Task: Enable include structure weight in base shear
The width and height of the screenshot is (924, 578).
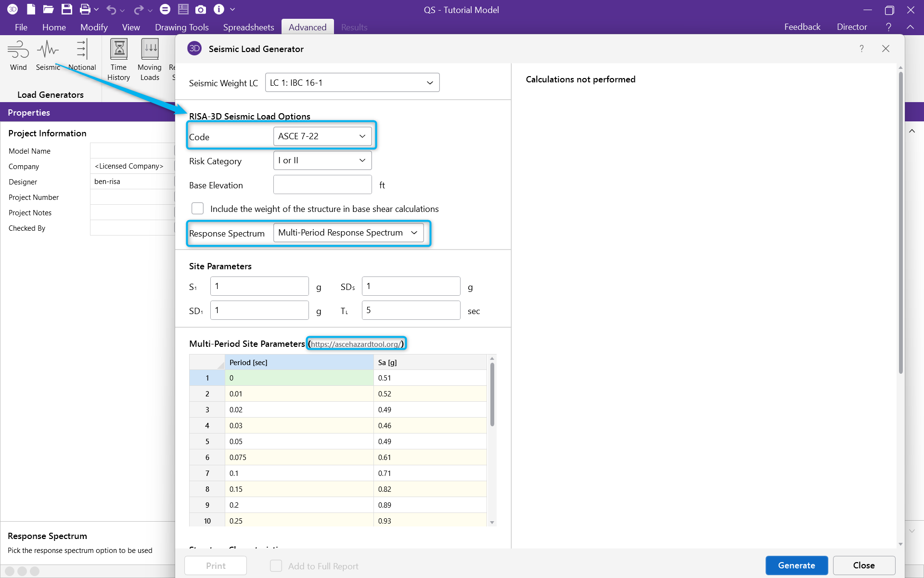Action: (198, 209)
